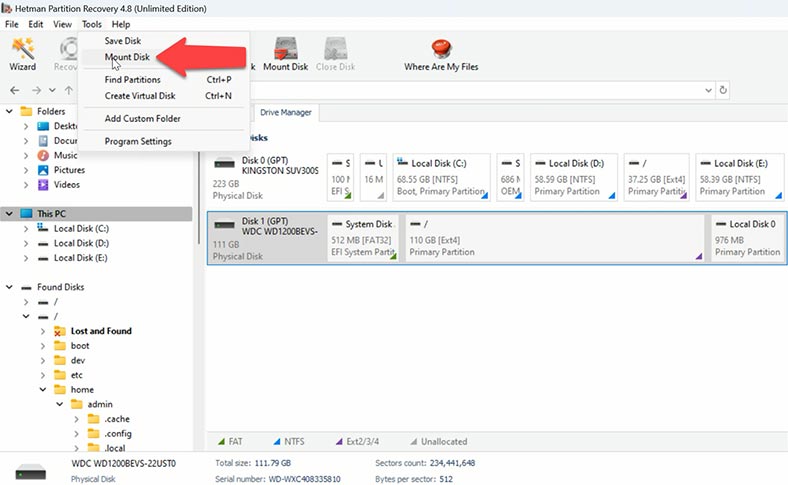Open the Edit menu
Image resolution: width=788 pixels, height=485 pixels.
(36, 24)
